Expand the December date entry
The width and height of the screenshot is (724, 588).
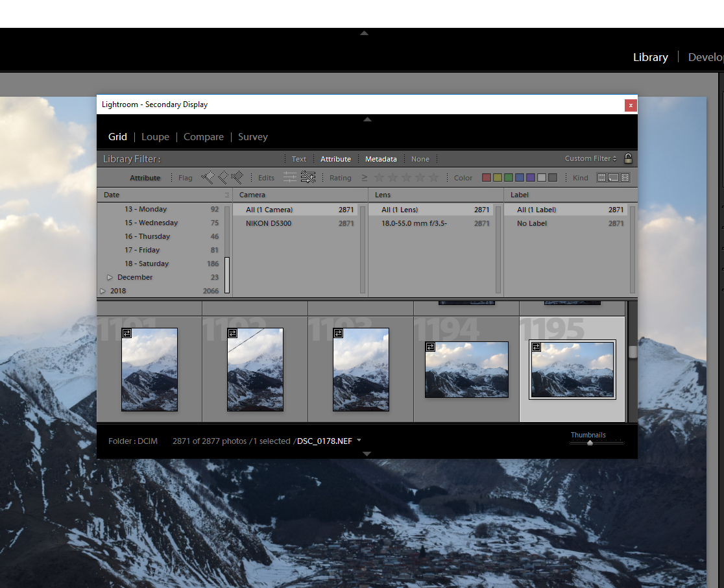(x=110, y=277)
